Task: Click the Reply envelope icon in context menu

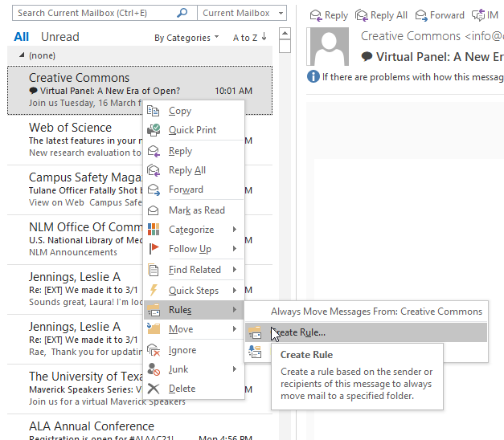Action: 154,151
